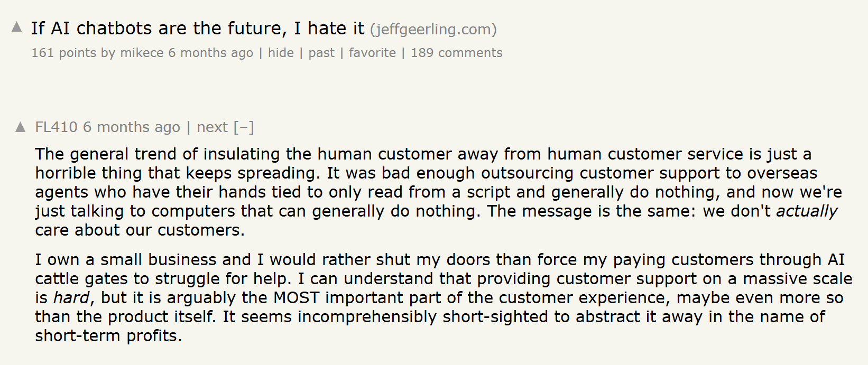Screen dimensions: 868x365
Task: Search past submissions via 'past' link
Action: (x=321, y=53)
